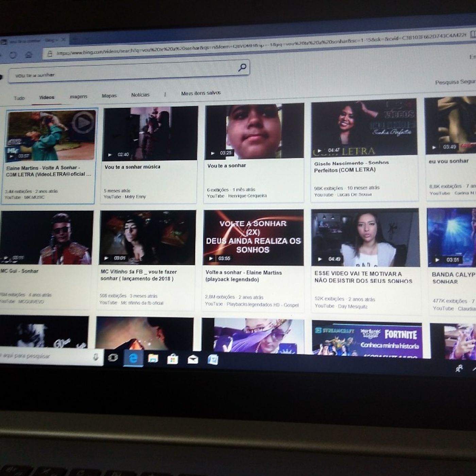Select the Vídeos tab

coord(47,98)
